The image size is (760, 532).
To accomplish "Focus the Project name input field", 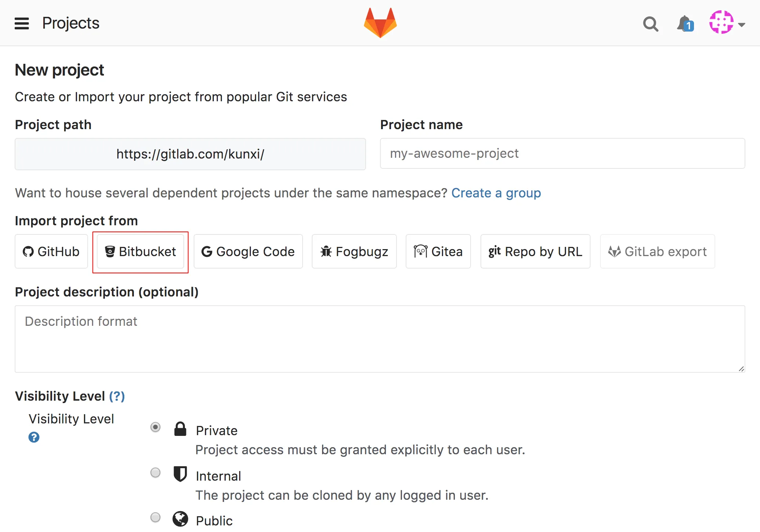I will tap(562, 153).
